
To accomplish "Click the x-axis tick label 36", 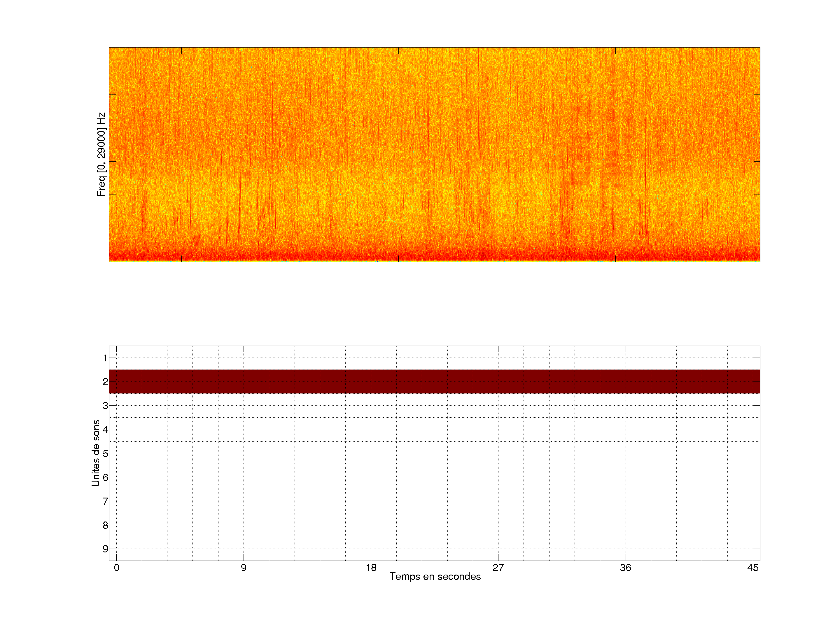I will 625,568.
